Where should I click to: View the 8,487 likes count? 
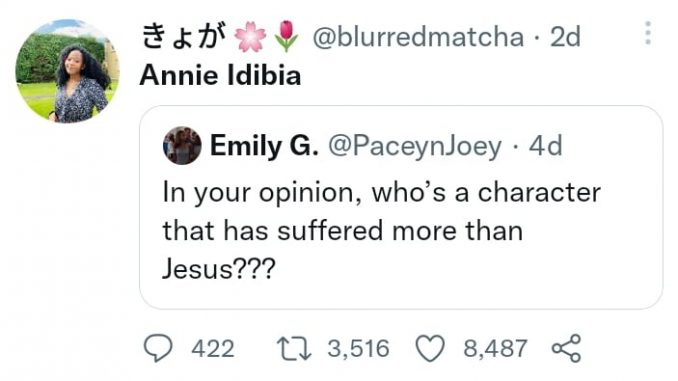tap(495, 349)
